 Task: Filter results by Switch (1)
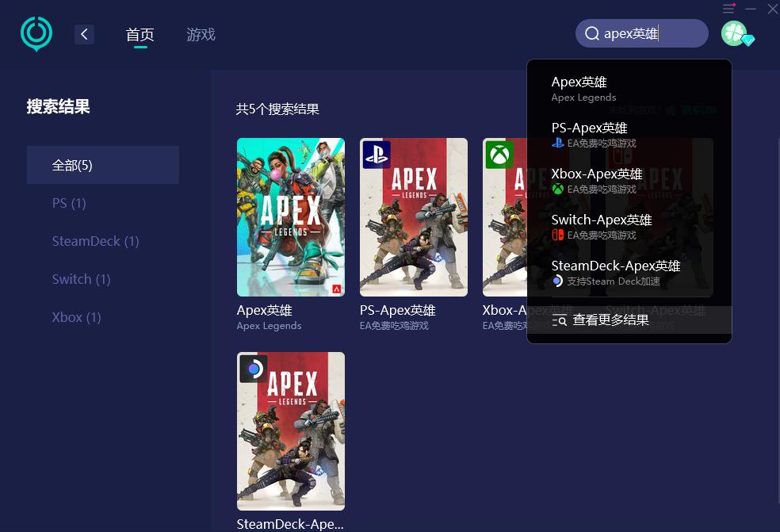tap(81, 279)
